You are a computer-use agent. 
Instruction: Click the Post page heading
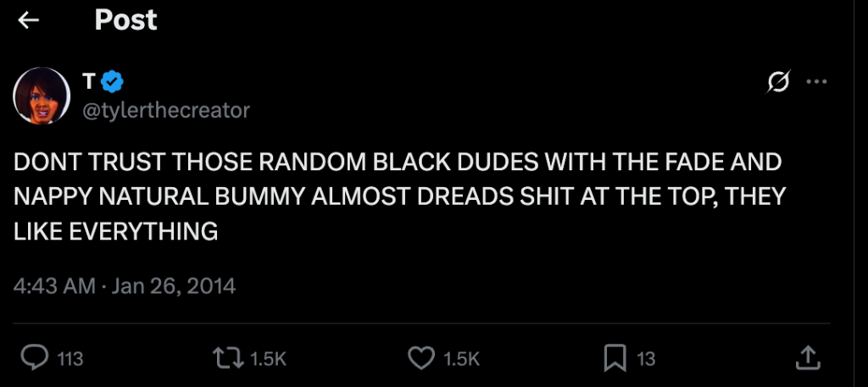click(x=125, y=19)
